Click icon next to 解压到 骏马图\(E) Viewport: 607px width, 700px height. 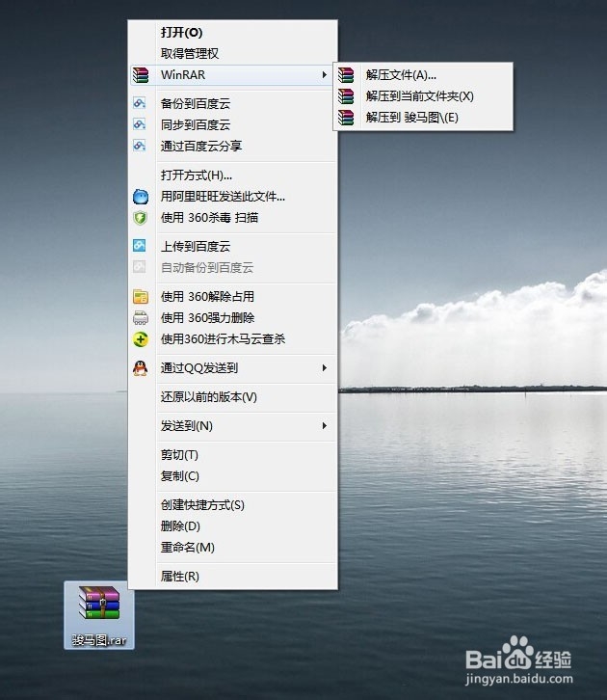346,118
